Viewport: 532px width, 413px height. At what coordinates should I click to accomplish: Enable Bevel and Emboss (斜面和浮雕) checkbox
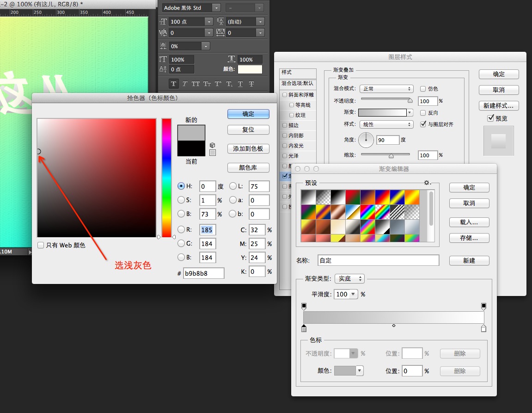pos(285,95)
